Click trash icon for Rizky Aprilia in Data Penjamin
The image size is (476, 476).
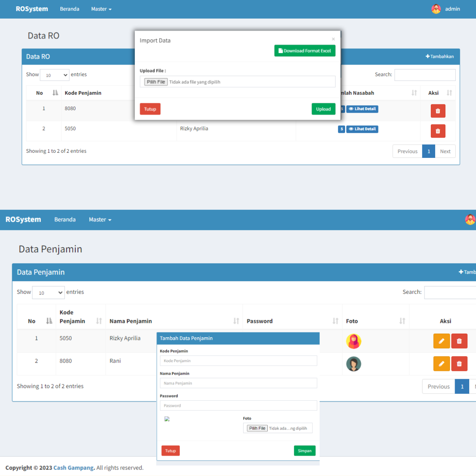point(459,341)
